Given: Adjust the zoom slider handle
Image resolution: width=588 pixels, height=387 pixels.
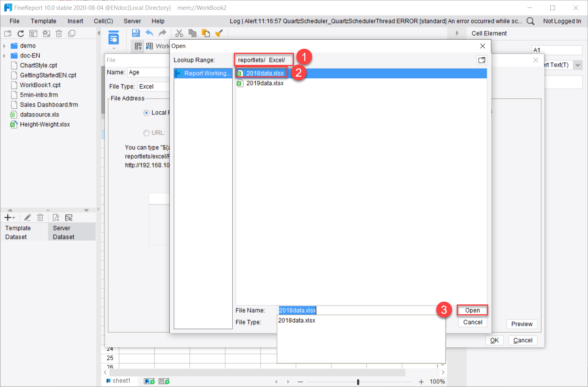Looking at the screenshot, I should (358, 382).
